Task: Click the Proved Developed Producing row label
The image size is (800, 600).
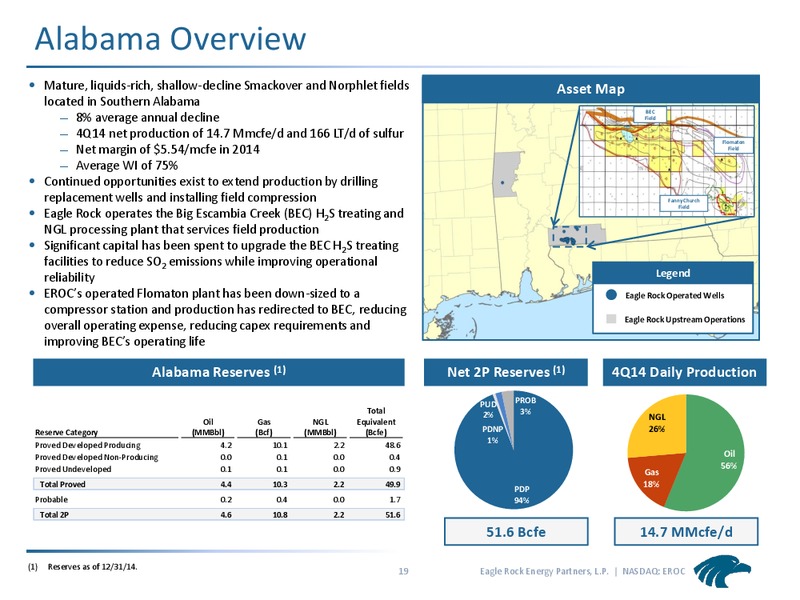Action: pyautogui.click(x=88, y=445)
